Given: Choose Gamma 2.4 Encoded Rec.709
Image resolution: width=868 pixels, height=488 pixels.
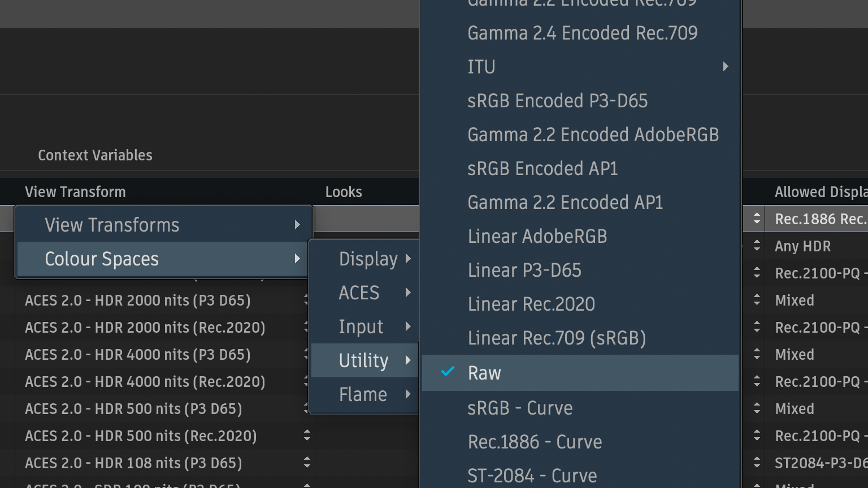Looking at the screenshot, I should [x=582, y=33].
